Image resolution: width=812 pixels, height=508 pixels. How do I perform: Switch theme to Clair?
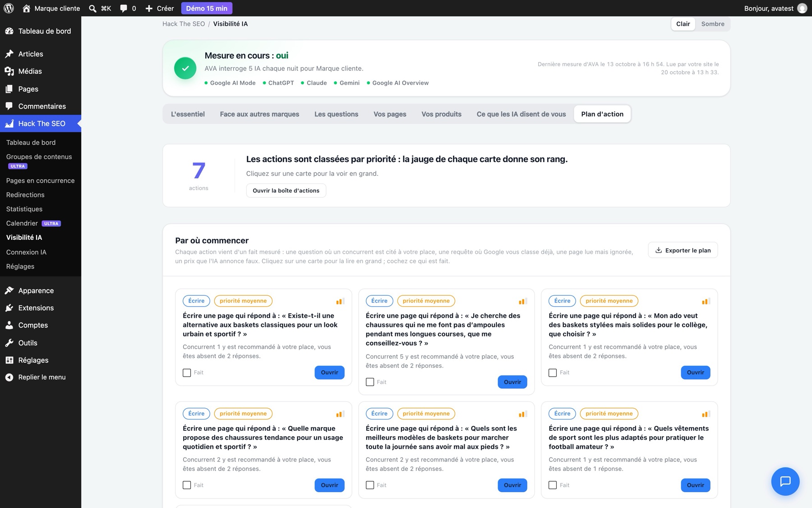(x=683, y=24)
